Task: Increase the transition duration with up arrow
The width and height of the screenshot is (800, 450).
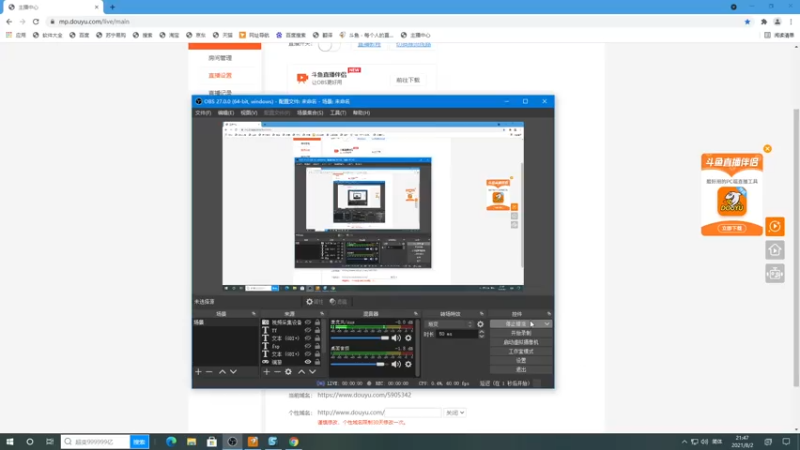Action: pyautogui.click(x=481, y=332)
